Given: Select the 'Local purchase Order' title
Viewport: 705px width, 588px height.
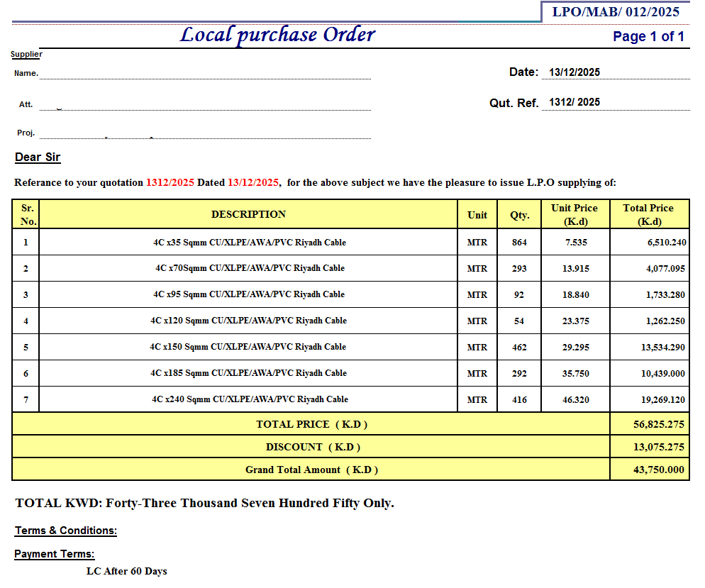Looking at the screenshot, I should [x=277, y=35].
